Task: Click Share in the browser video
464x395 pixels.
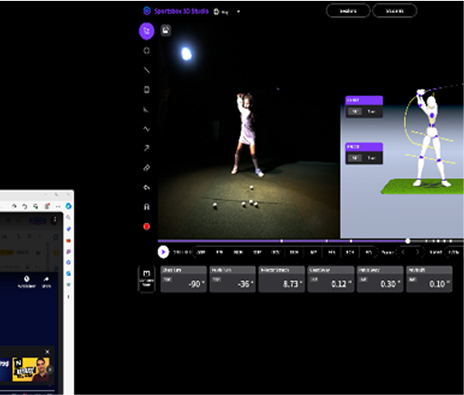Action: pyautogui.click(x=46, y=282)
